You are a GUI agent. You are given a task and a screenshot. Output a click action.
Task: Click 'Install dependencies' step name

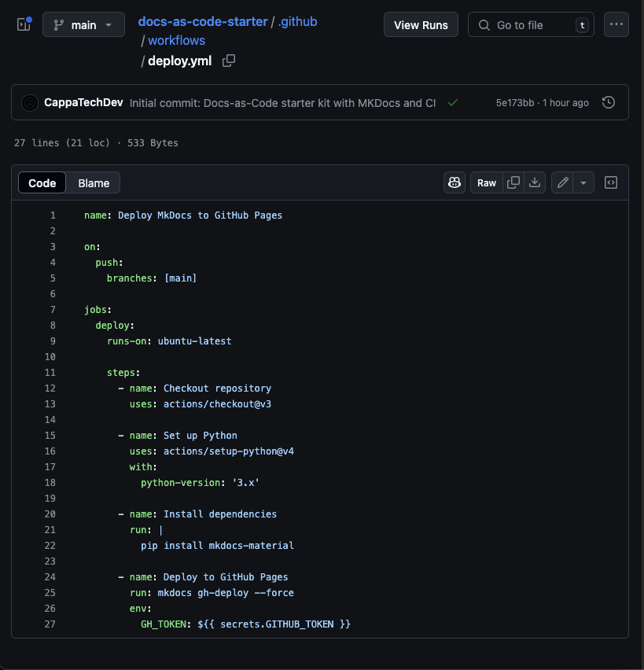(x=220, y=514)
